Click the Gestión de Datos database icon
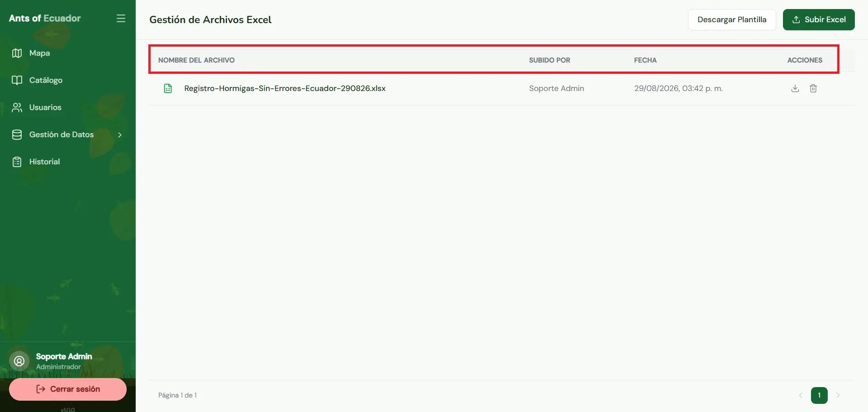 point(17,134)
